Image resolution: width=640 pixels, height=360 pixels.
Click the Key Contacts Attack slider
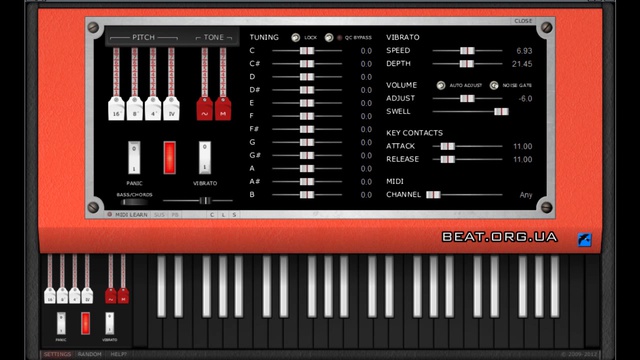pos(467,146)
